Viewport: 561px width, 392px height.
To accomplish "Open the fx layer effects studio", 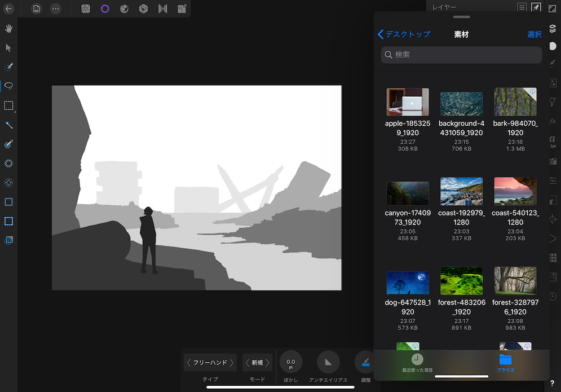I will click(x=553, y=121).
